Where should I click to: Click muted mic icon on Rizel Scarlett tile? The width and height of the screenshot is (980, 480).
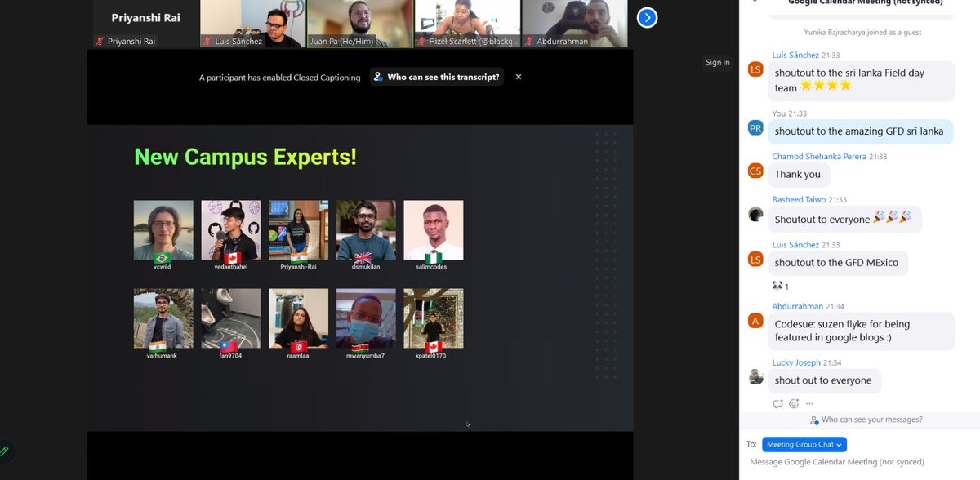click(x=422, y=41)
